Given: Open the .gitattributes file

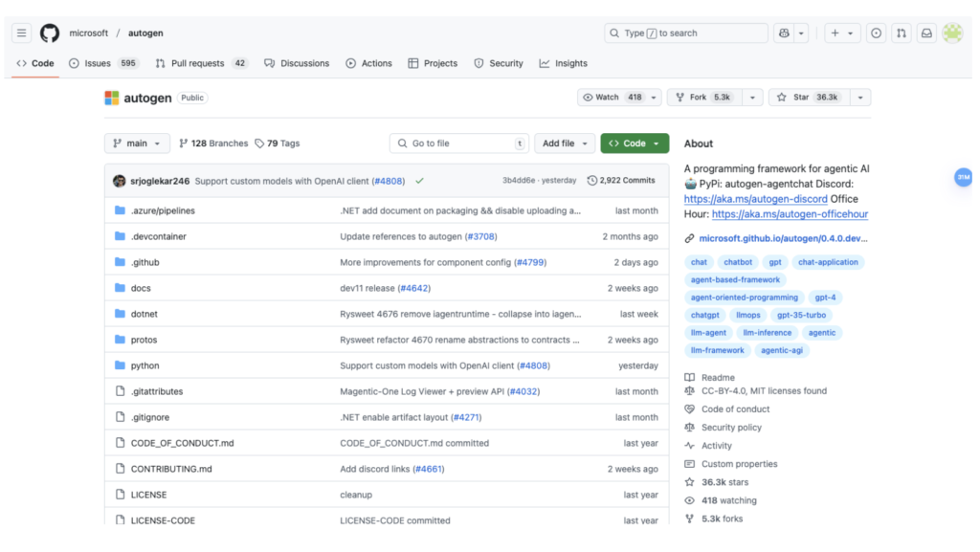Looking at the screenshot, I should 157,391.
